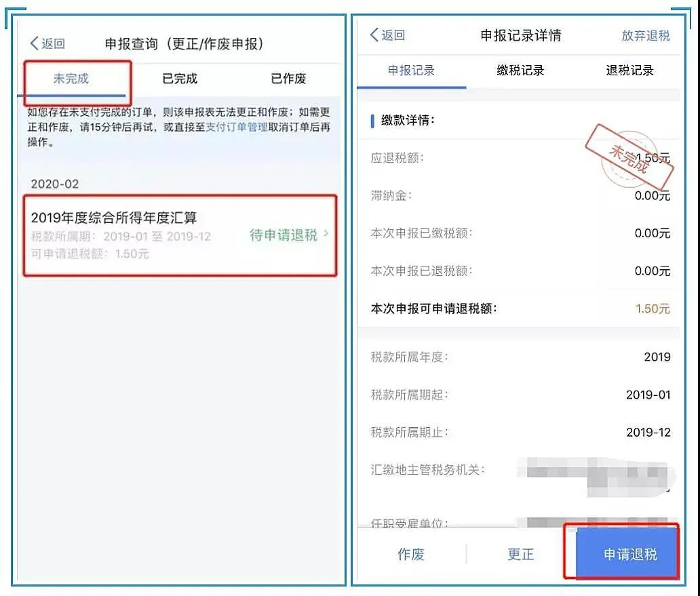Click 放弃退税 at top right
700x596 pixels.
(x=646, y=35)
